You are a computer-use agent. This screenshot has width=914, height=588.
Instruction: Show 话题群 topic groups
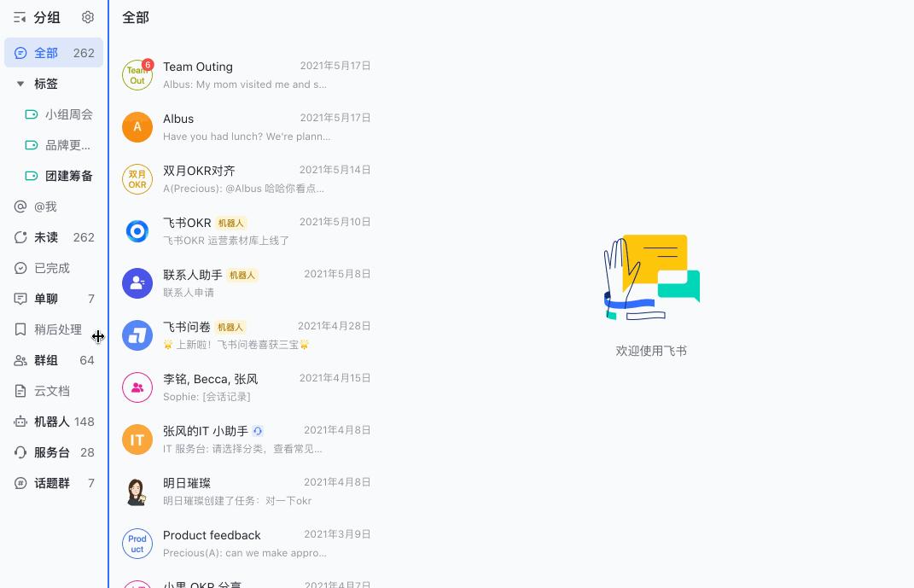point(54,483)
